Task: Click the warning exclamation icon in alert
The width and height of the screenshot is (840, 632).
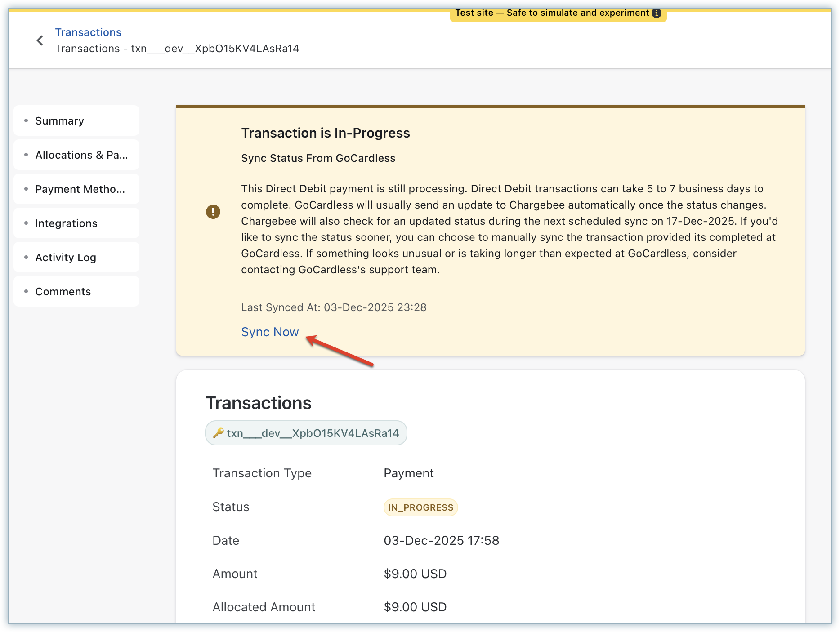Action: tap(213, 211)
